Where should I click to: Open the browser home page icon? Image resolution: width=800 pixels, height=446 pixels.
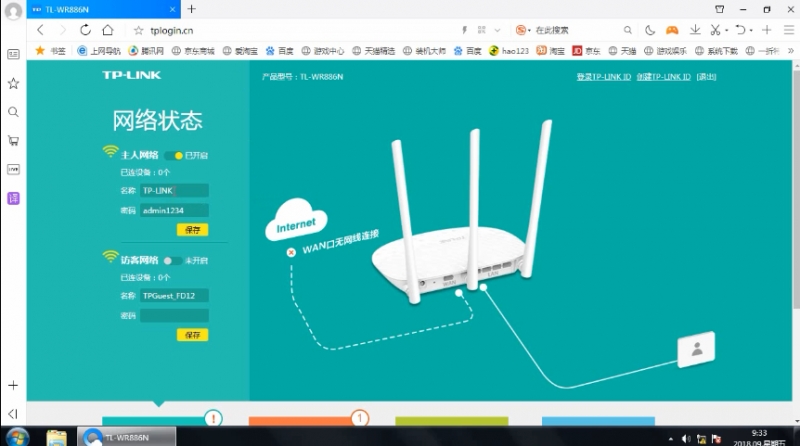click(108, 30)
